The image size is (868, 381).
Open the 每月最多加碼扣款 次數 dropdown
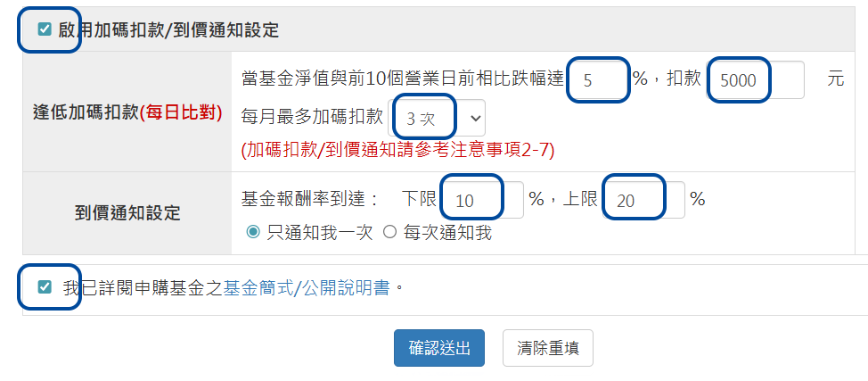[x=442, y=117]
